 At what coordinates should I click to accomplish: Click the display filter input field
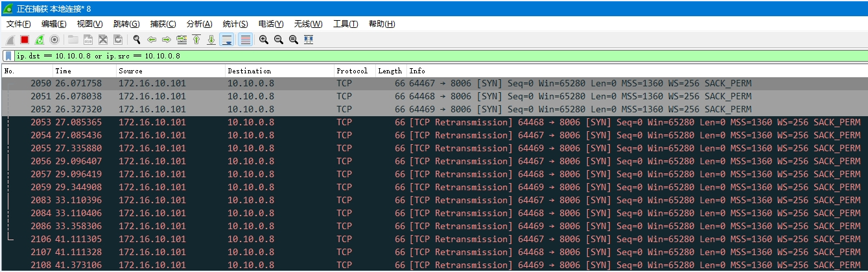(x=441, y=56)
